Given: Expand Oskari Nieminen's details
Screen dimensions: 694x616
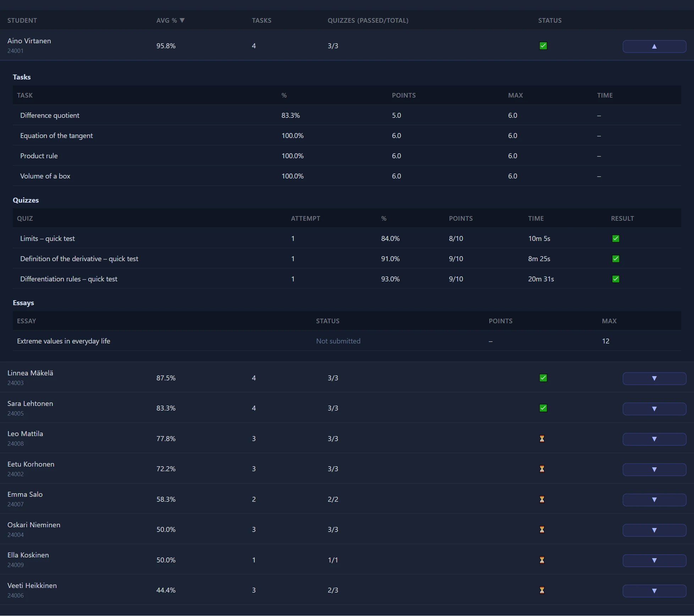Looking at the screenshot, I should pyautogui.click(x=654, y=530).
